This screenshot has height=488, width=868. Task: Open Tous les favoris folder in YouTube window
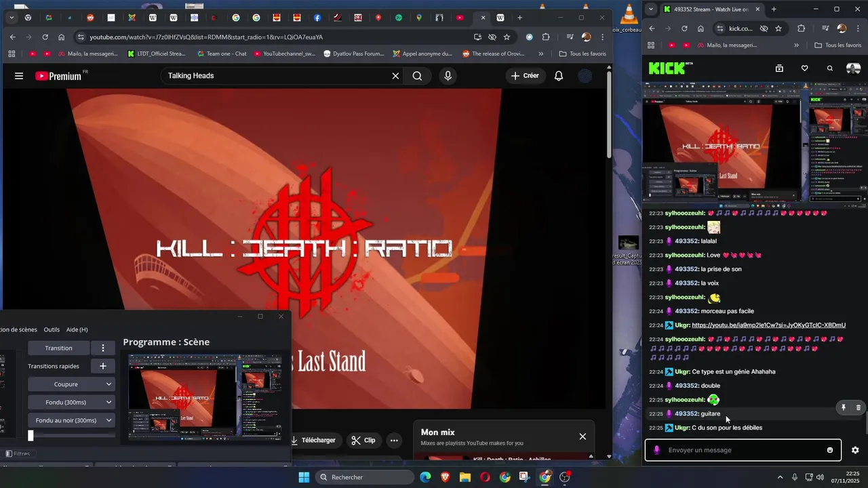583,54
